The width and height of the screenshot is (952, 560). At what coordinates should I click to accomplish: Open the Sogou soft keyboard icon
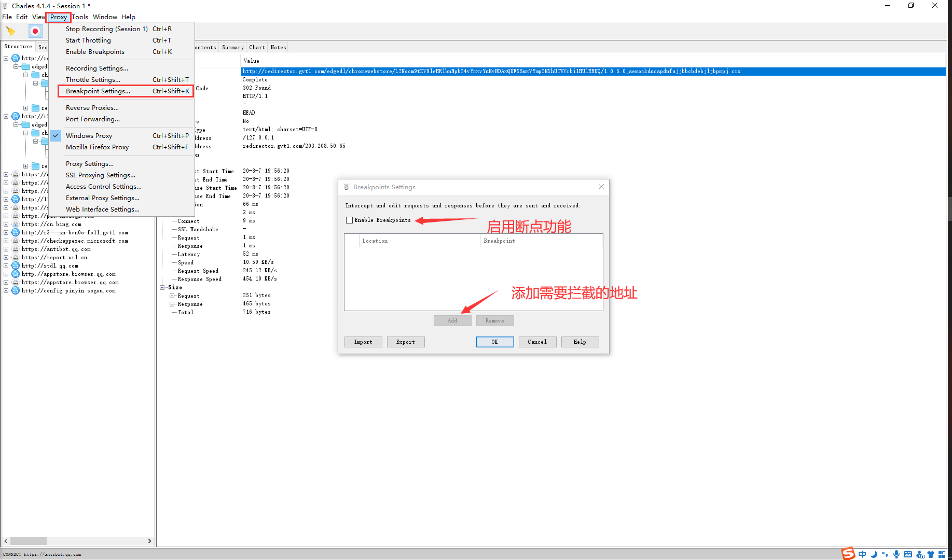[908, 554]
